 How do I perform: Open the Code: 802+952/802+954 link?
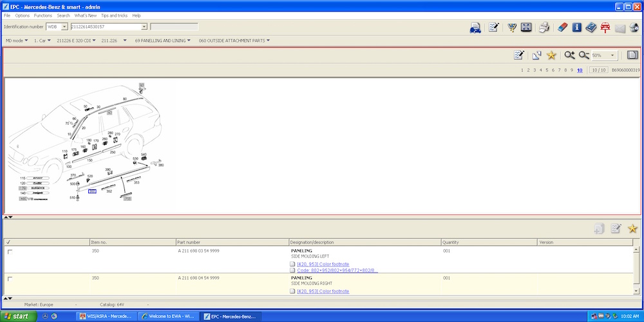point(337,270)
